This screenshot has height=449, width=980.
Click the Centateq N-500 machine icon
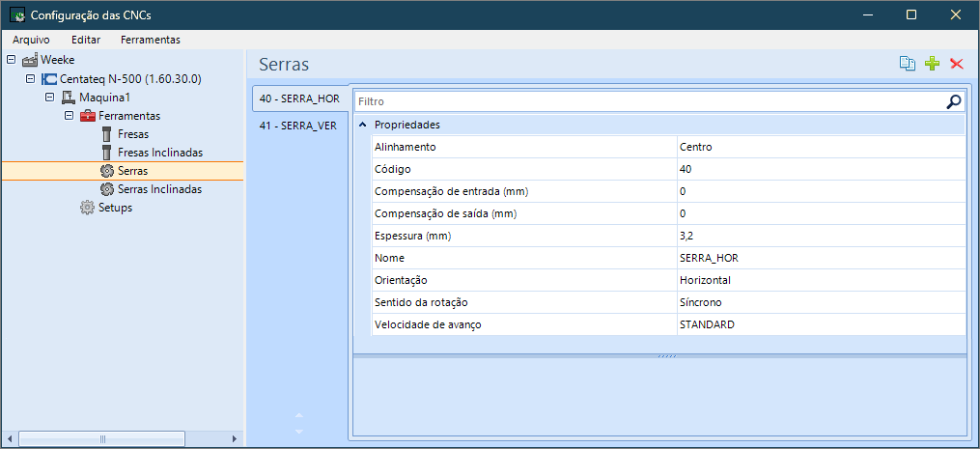pos(49,79)
